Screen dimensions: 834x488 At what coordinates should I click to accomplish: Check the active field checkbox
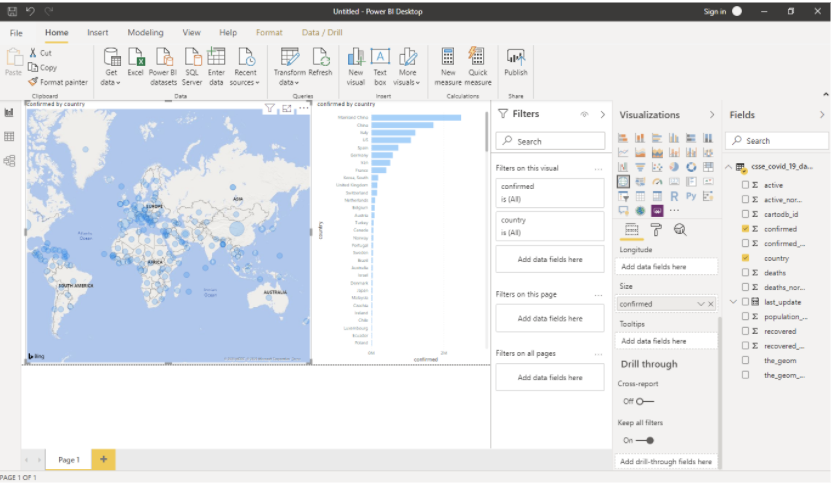point(745,185)
